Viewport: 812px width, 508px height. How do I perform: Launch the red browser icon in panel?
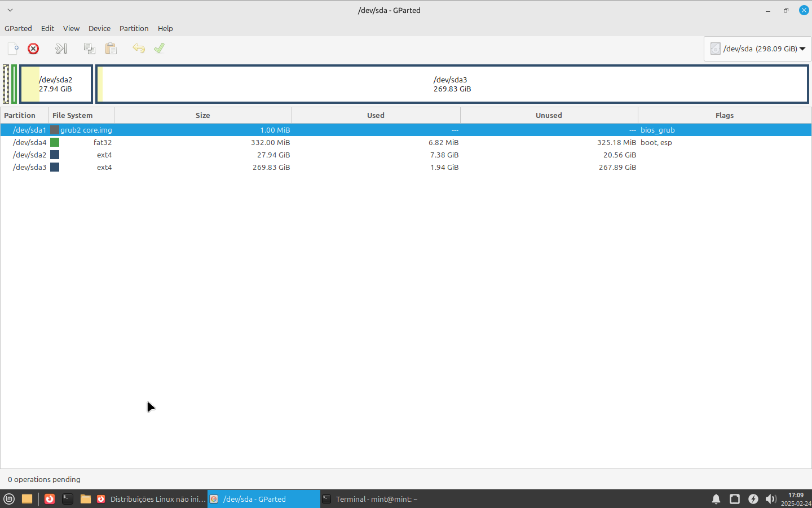[50, 499]
